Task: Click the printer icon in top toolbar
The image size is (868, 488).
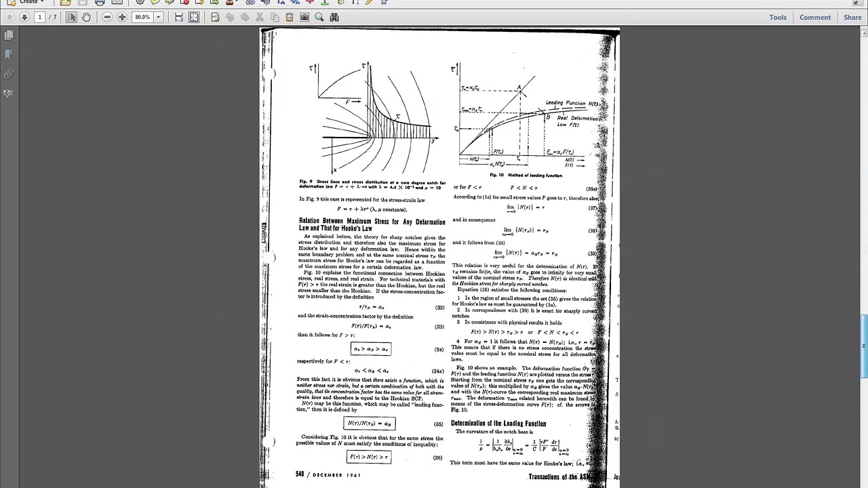Action: pos(100,2)
